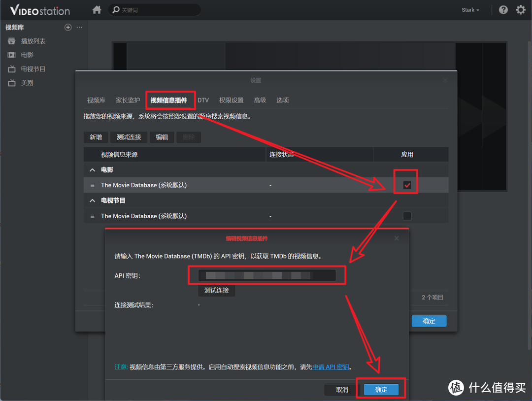This screenshot has width=532, height=401.
Task: Open settings gear icon at top right
Action: coord(521,10)
